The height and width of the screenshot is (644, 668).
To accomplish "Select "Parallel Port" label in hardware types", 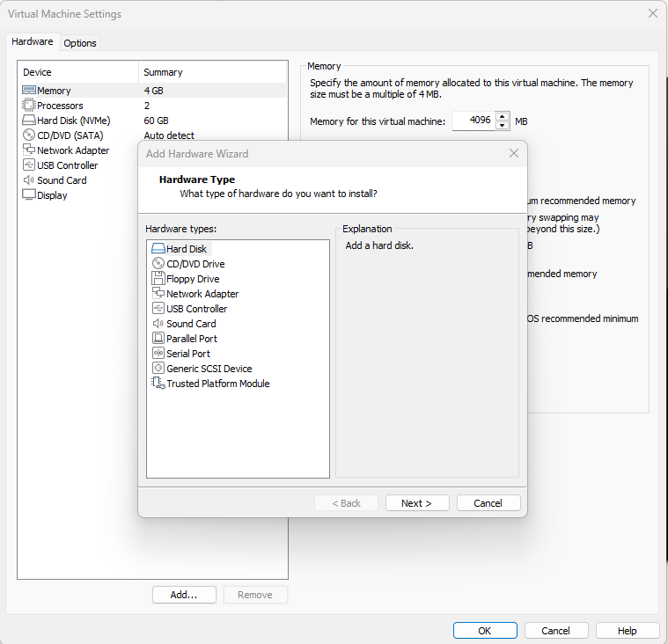I will click(192, 339).
